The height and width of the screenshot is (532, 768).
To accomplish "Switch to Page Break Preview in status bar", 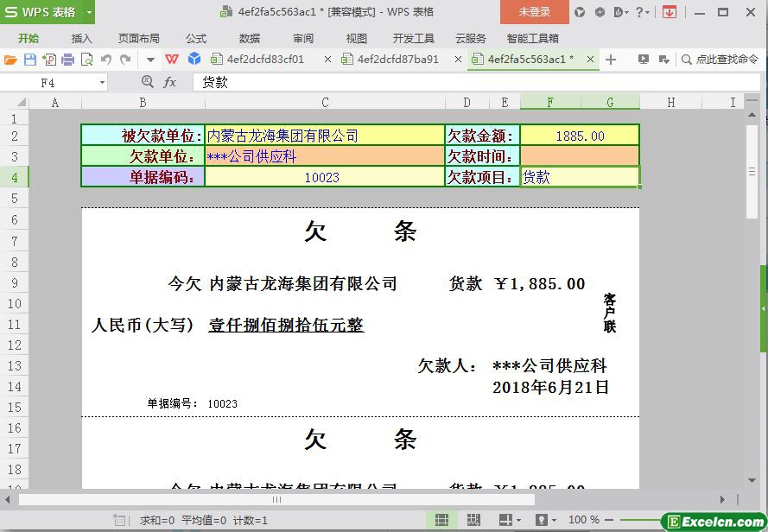I will point(473,520).
